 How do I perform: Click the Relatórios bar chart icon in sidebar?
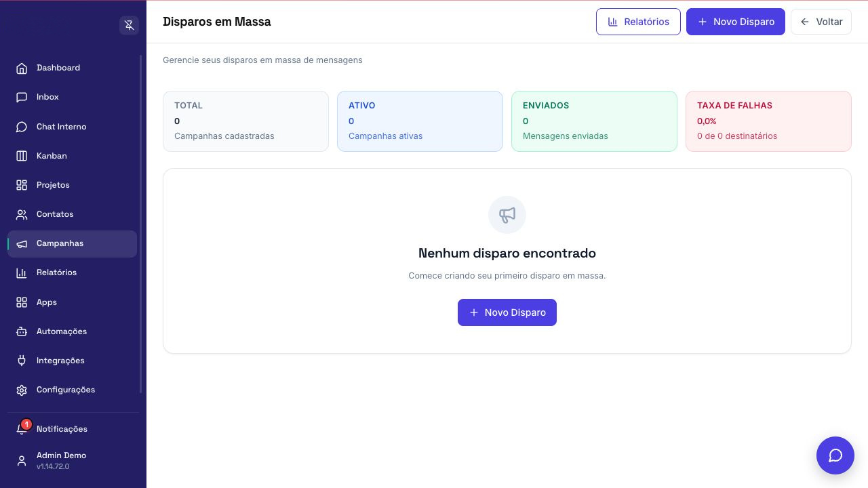tap(22, 272)
